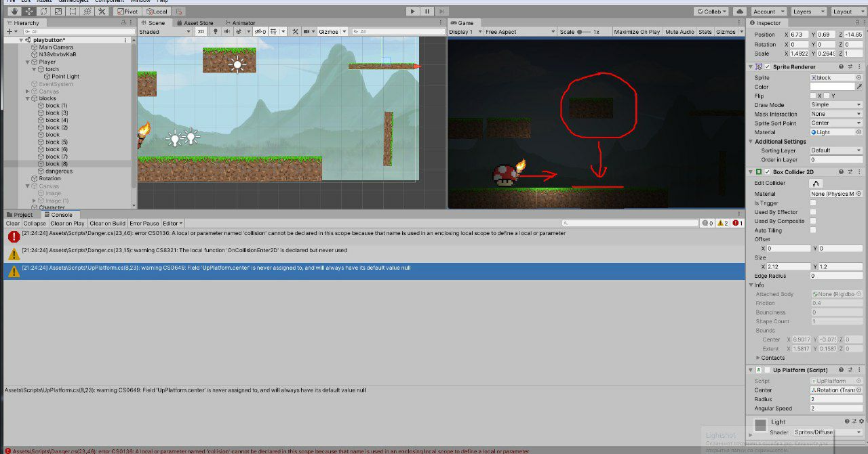Select the Scale tool
The image size is (868, 454).
click(58, 12)
